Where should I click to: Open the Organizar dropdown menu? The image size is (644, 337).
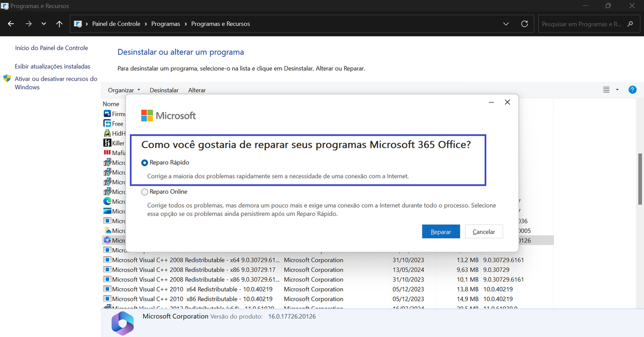(x=124, y=90)
